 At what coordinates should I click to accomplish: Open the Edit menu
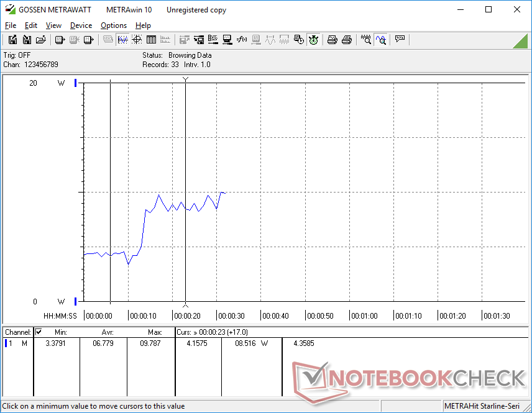[31, 25]
